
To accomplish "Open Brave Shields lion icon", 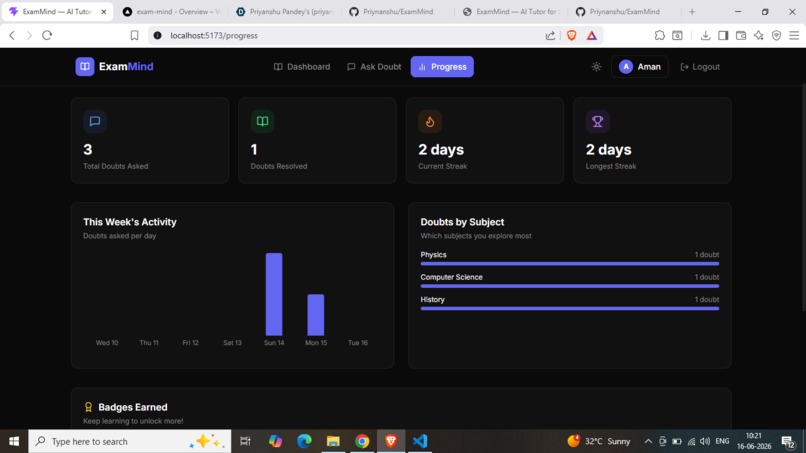I will pos(572,35).
